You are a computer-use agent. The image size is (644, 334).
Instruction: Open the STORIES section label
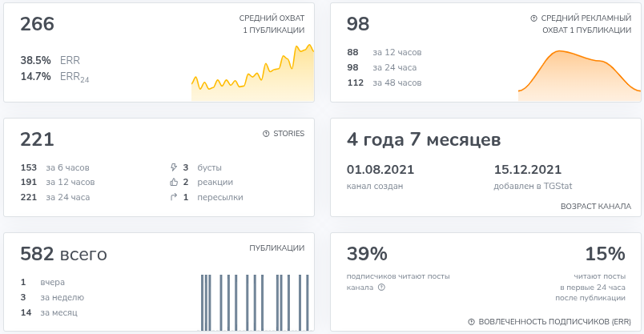[x=288, y=134]
